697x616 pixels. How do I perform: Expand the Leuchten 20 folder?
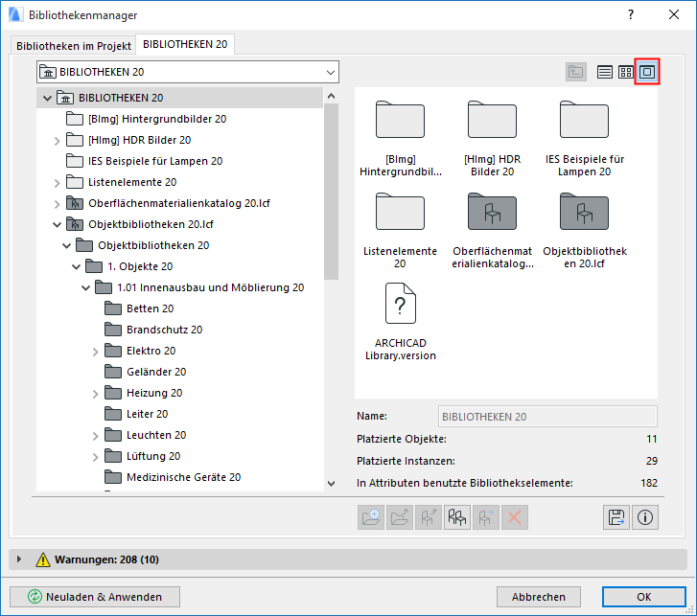(95, 436)
